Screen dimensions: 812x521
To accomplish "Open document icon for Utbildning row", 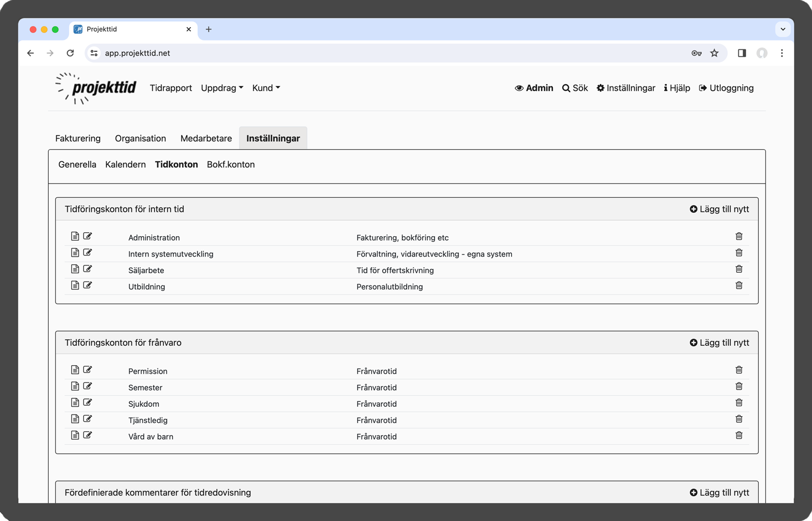I will [x=75, y=285].
